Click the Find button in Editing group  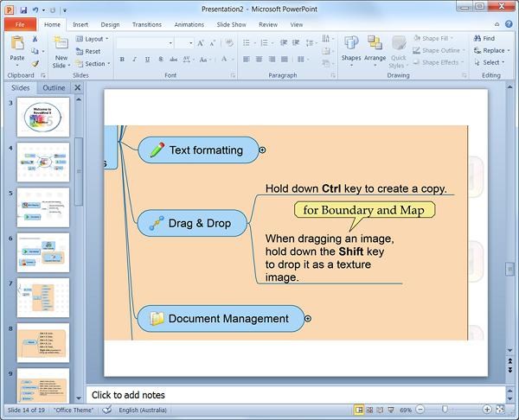tap(484, 39)
